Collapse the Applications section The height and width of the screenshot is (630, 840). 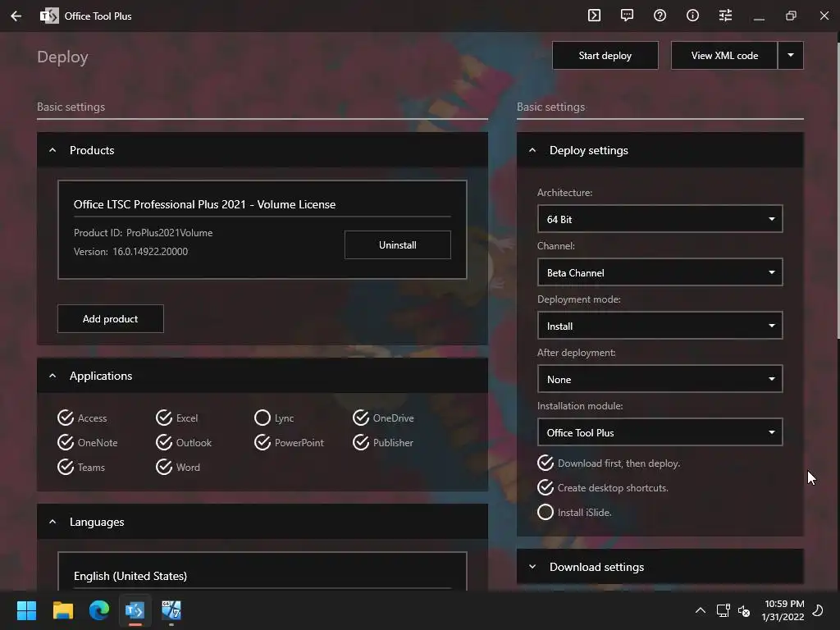pyautogui.click(x=52, y=376)
